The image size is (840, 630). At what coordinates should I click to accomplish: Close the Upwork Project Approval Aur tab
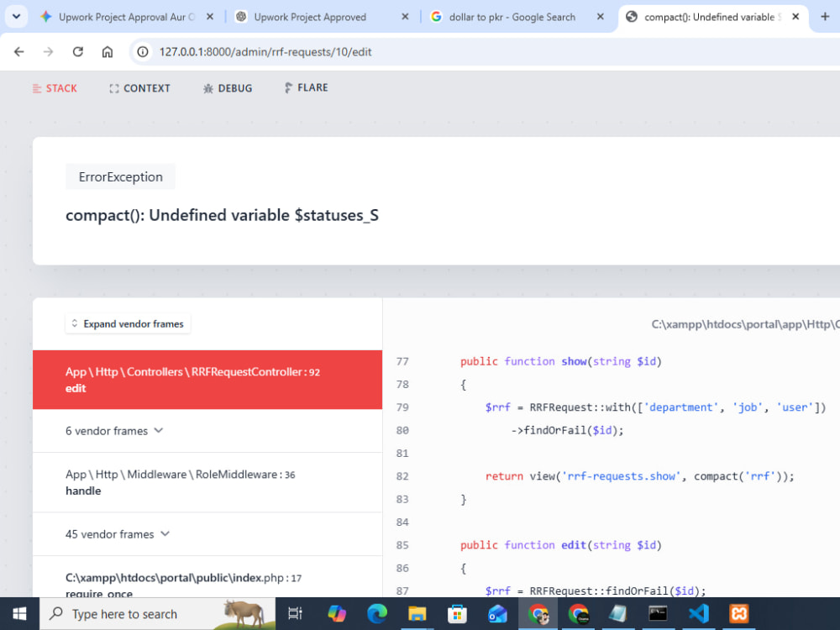[x=210, y=17]
